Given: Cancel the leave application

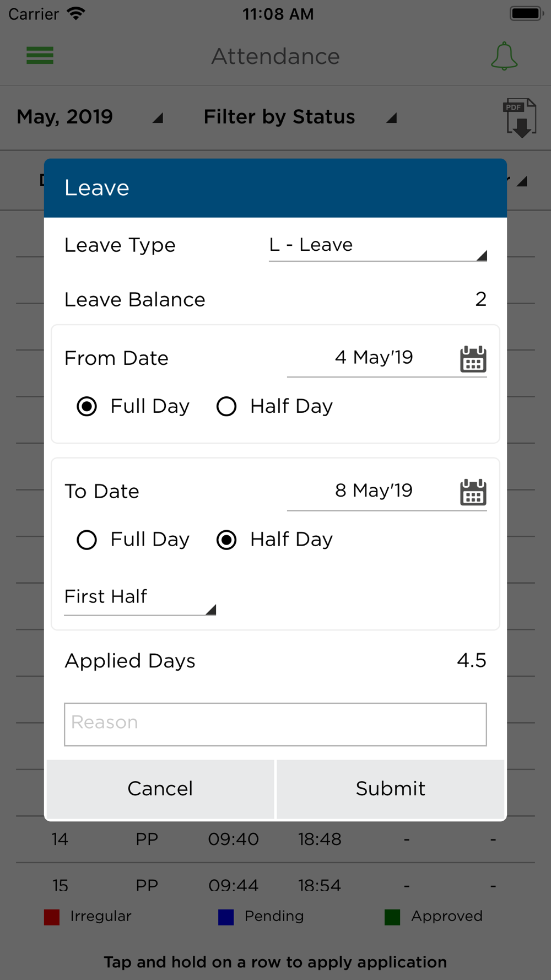Looking at the screenshot, I should coord(160,789).
